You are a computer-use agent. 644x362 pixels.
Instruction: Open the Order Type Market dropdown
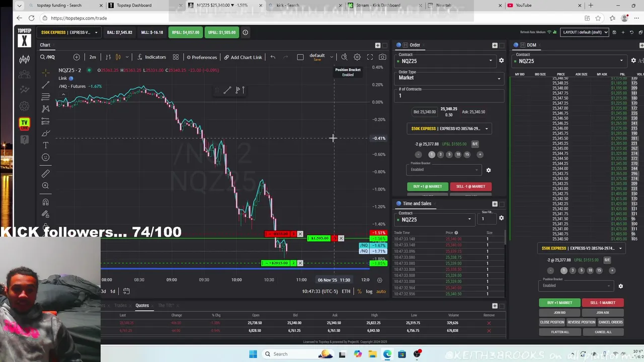(449, 78)
